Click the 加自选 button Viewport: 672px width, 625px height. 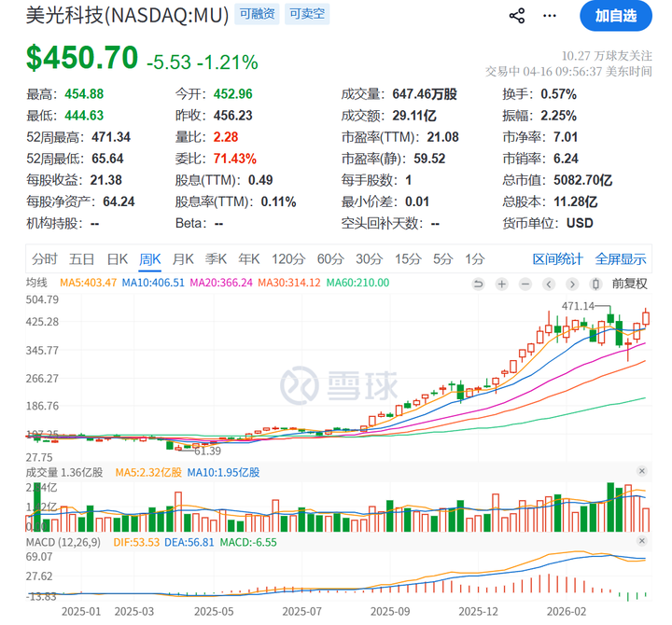pos(616,16)
